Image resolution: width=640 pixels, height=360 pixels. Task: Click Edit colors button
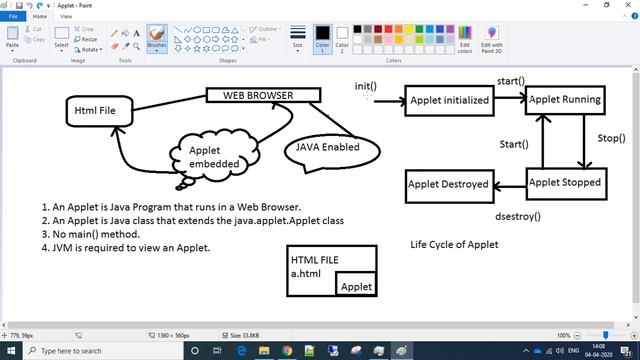[x=465, y=39]
